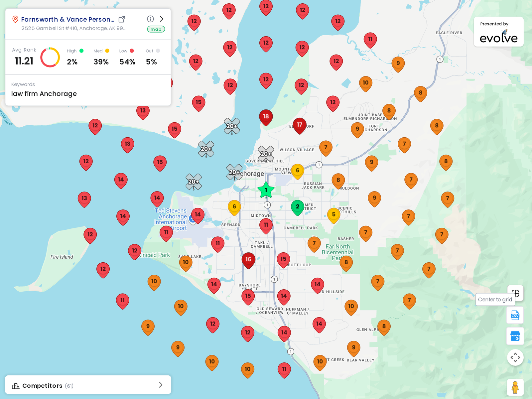
Task: Click the Kincaid Park label
Action: 155,255
